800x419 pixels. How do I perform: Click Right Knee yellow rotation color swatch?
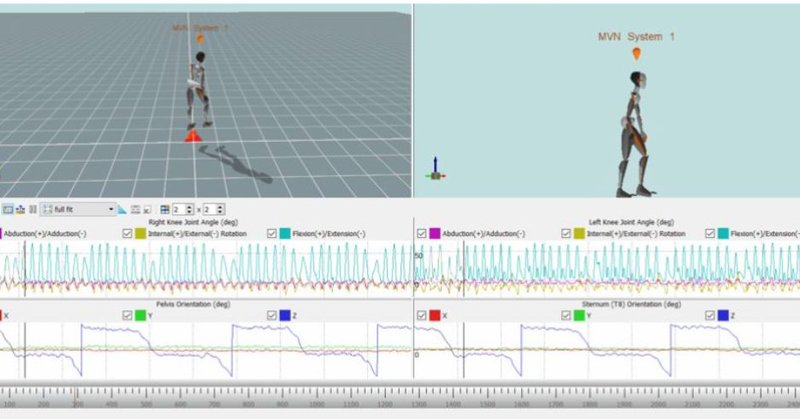[140, 233]
